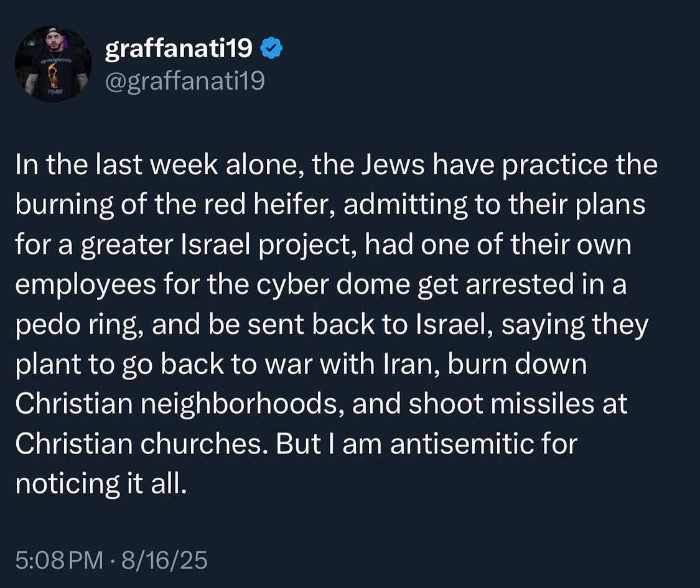The image size is (700, 588).
Task: Click the word "employees" starting the fourth line
Action: tap(85, 284)
